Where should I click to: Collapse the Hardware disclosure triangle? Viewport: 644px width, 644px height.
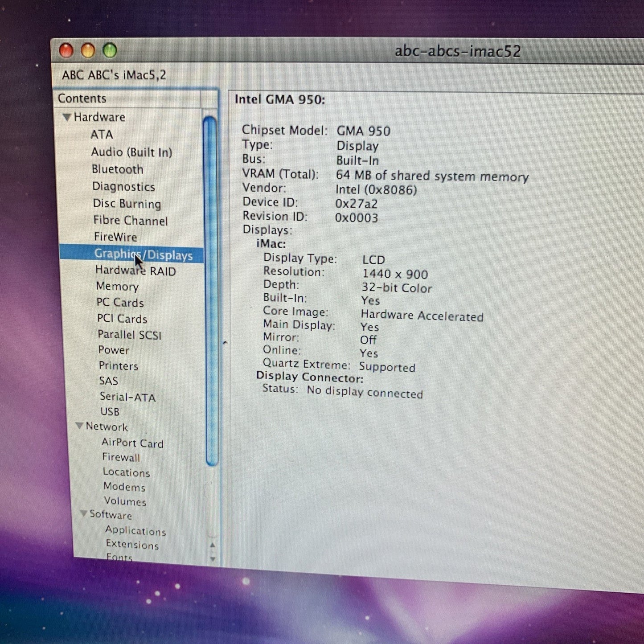[67, 117]
